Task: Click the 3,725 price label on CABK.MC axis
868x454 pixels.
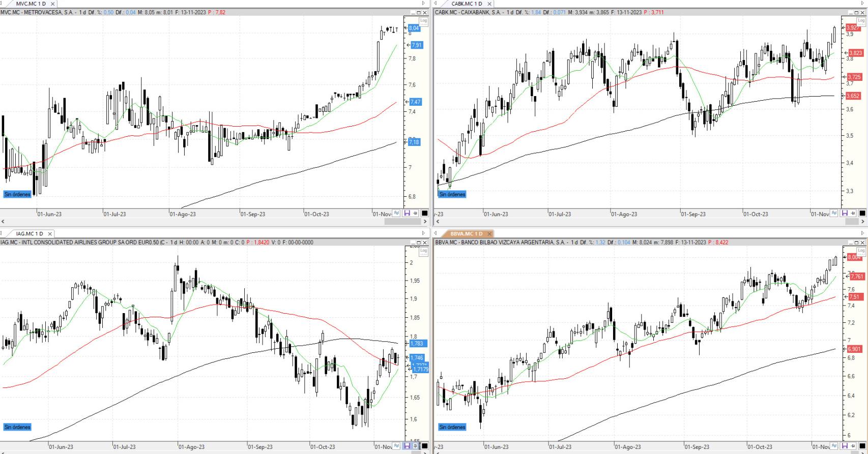Action: (854, 77)
